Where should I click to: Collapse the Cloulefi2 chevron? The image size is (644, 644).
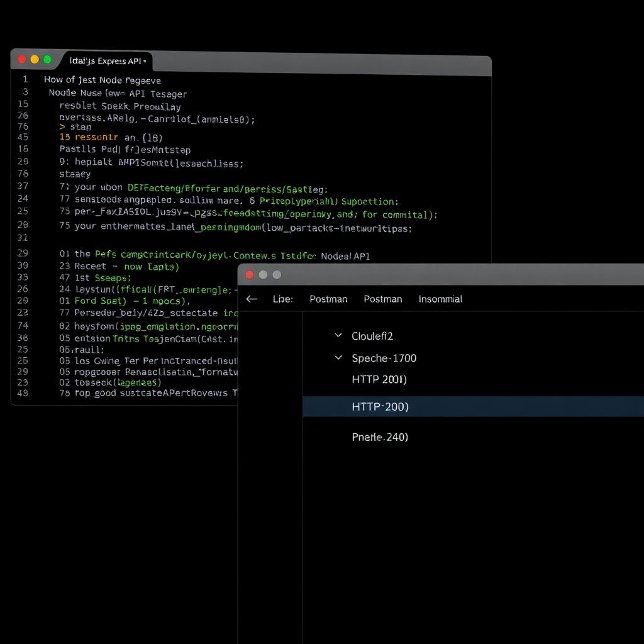338,336
